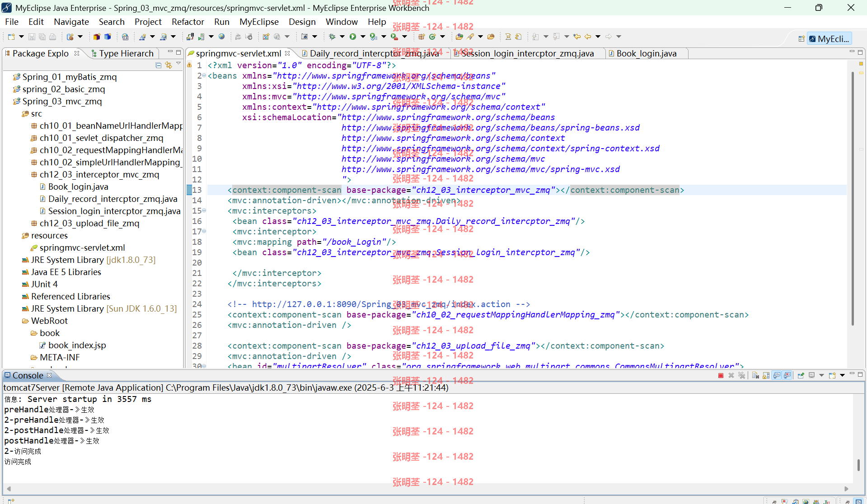
Task: Click the globe web browser toolbar icon
Action: point(221,37)
